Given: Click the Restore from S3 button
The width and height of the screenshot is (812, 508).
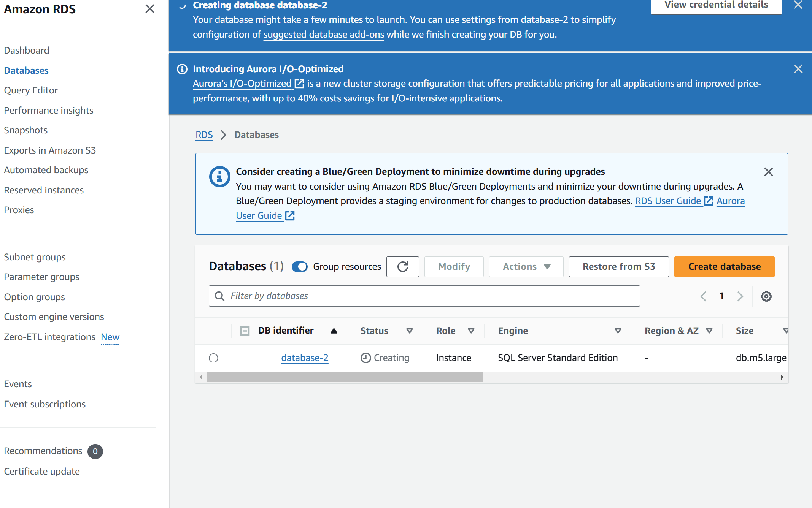Looking at the screenshot, I should coord(619,267).
